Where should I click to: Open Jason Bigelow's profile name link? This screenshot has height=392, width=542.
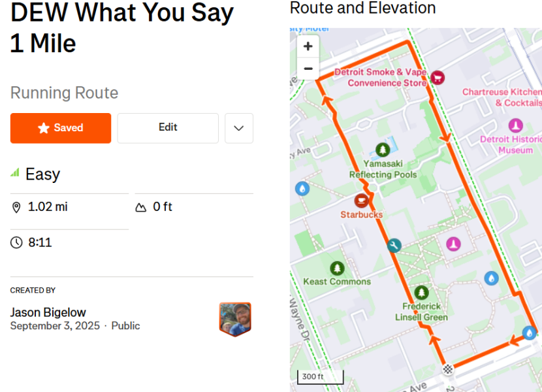pos(48,312)
